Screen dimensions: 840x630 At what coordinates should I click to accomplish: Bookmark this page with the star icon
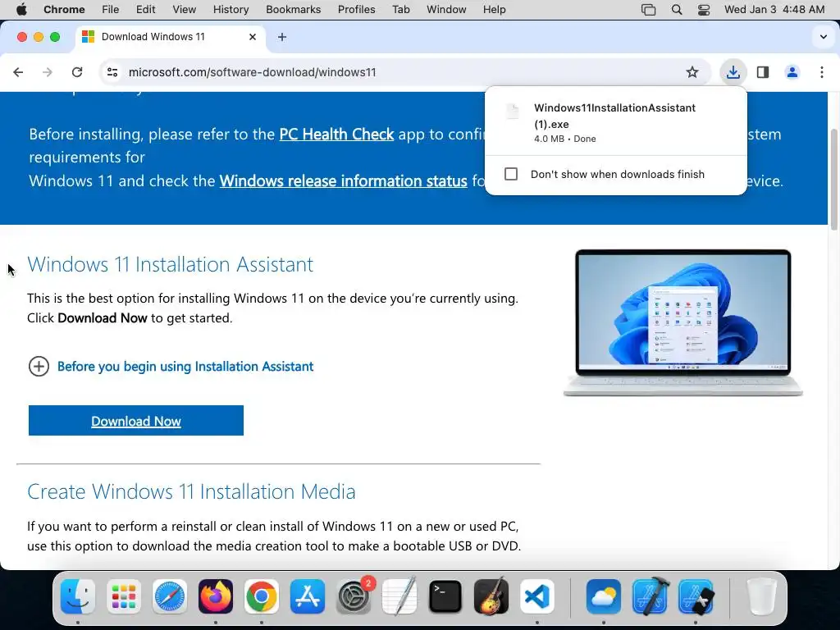(692, 72)
